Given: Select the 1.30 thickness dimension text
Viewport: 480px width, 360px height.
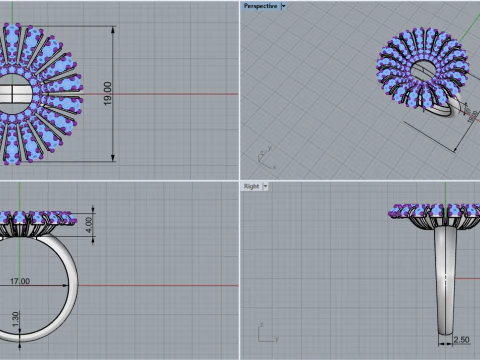Looking at the screenshot, I should 15,319.
